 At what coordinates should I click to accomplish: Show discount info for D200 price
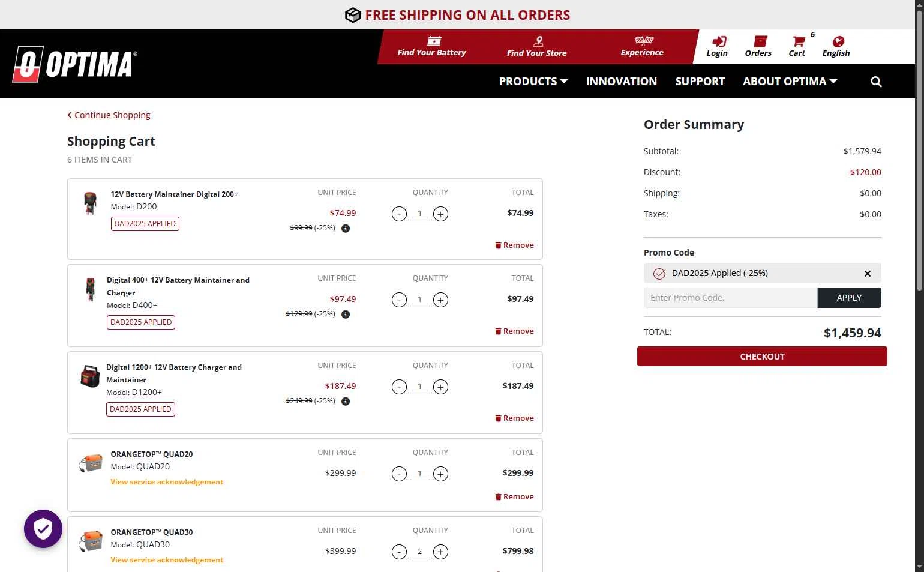coord(346,229)
